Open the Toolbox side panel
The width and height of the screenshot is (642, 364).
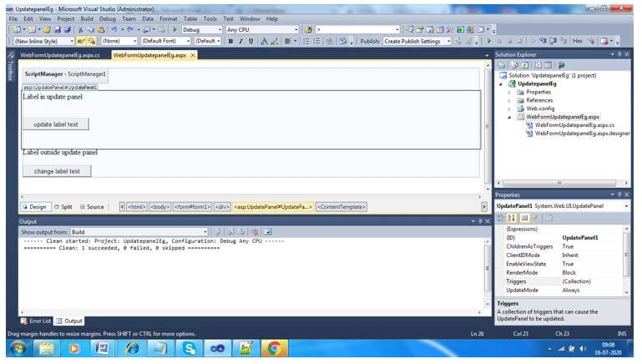(x=11, y=66)
